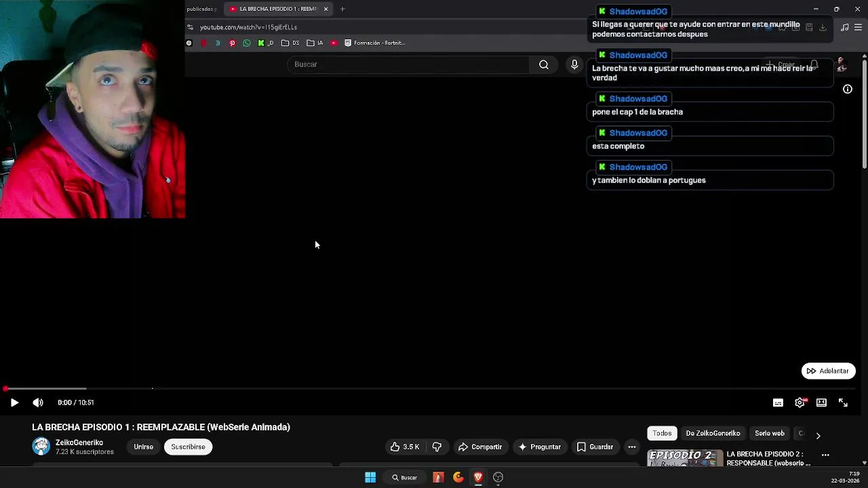
Task: Open the IA bookmarks folder
Action: 315,43
